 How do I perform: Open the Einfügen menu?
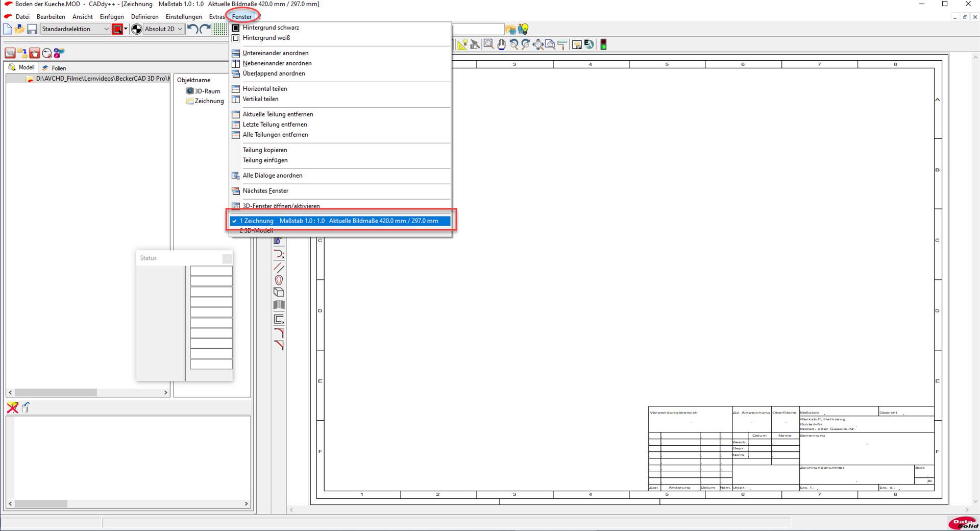112,17
